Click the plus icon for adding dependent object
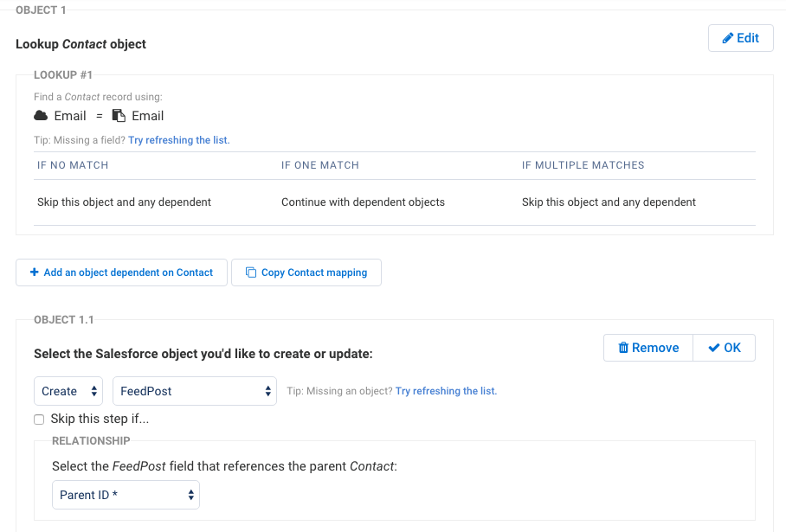 [x=35, y=272]
